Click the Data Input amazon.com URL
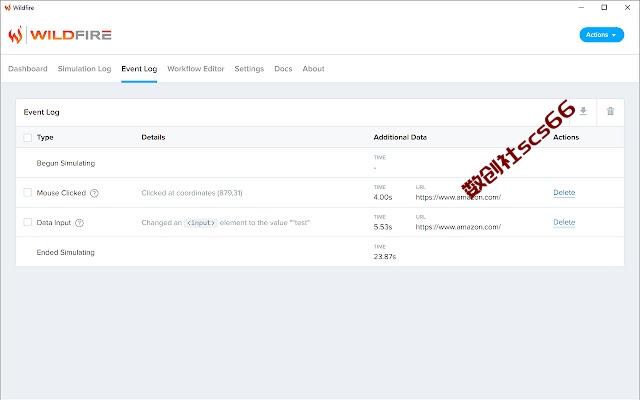The width and height of the screenshot is (640, 400). pos(458,227)
